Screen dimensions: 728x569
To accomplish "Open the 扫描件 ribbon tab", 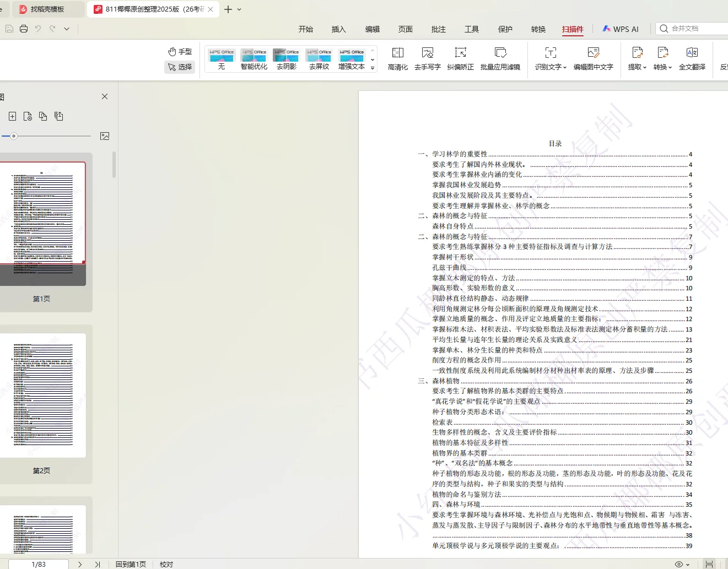I will pyautogui.click(x=573, y=29).
